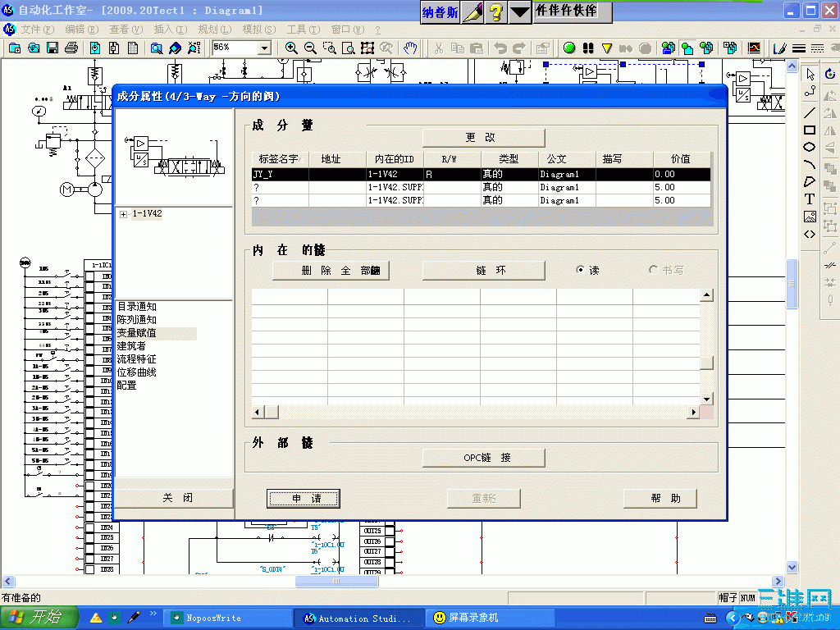840x630 pixels.
Task: Click the 标签名字 column header
Action: tap(281, 159)
